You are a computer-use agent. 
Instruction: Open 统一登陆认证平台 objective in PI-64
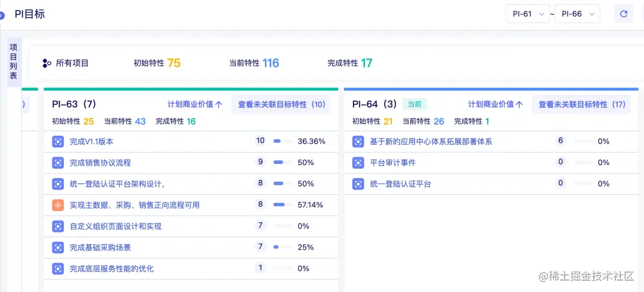click(401, 184)
